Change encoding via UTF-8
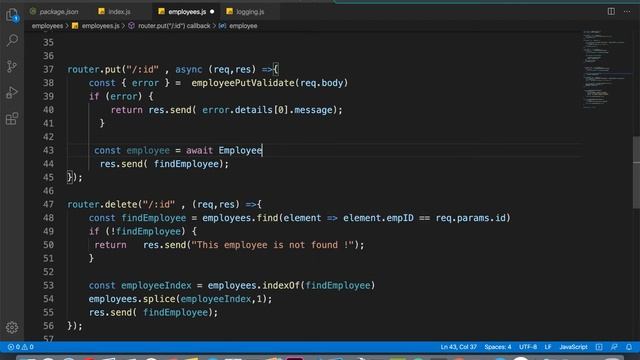This screenshot has height=360, width=640. coord(528,347)
